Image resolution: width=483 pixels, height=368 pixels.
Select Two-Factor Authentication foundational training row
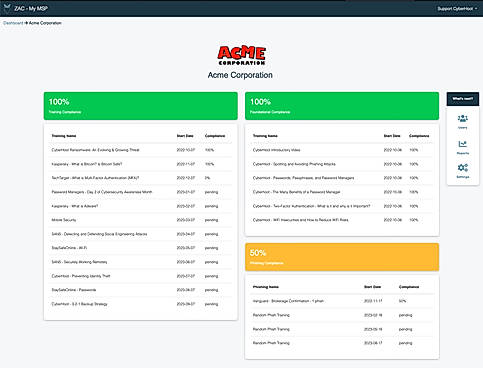click(342, 206)
